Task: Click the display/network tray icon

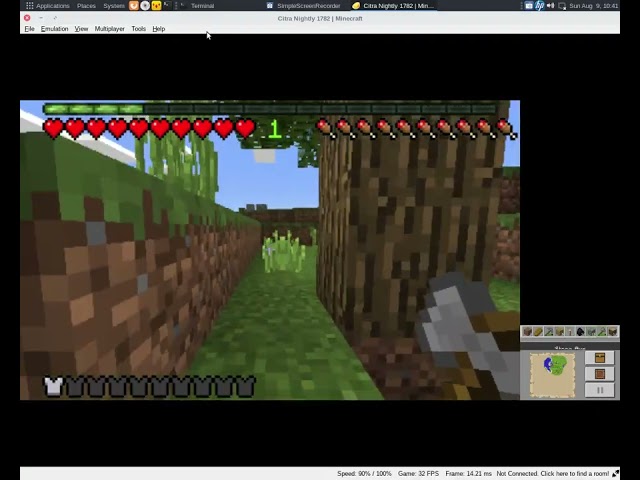Action: (562, 6)
